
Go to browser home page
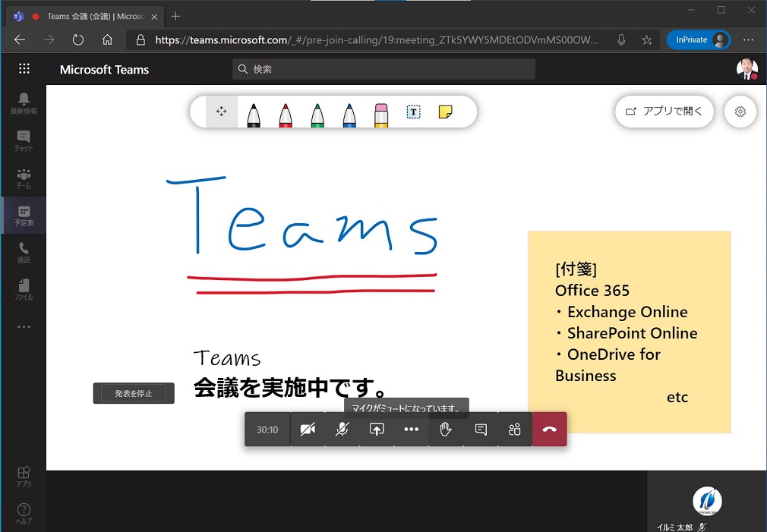coord(107,39)
